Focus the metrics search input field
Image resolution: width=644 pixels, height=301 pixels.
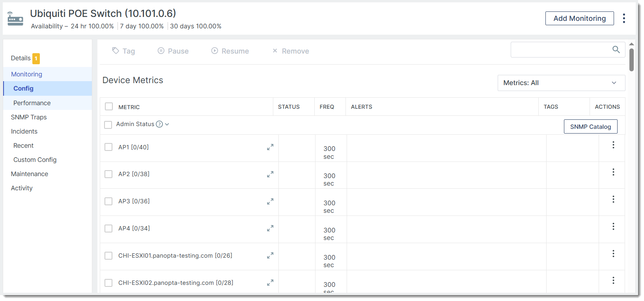(560, 50)
